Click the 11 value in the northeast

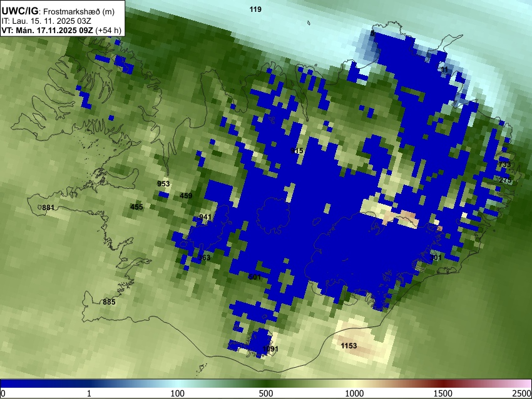(x=444, y=70)
